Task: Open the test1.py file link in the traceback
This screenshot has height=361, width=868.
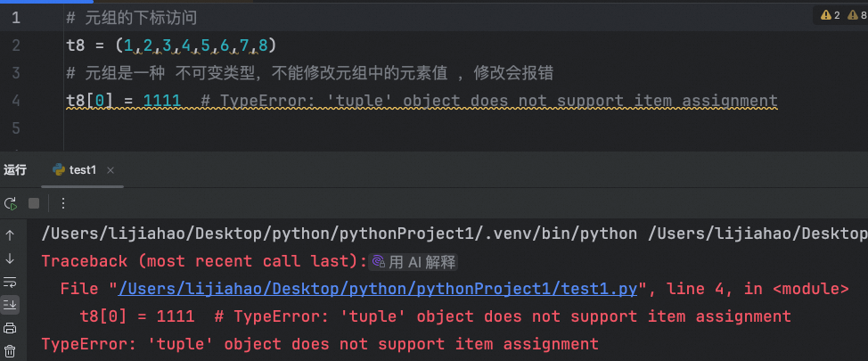Action: coord(378,289)
